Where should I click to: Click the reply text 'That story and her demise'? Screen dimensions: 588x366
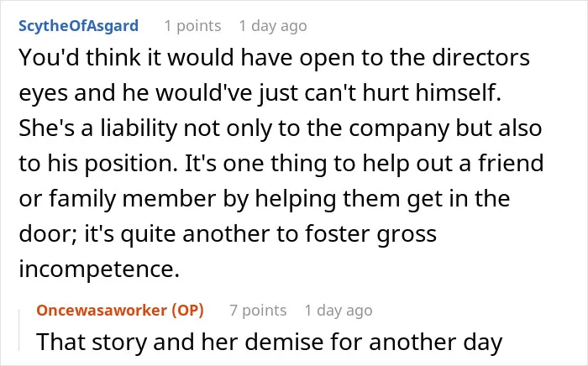tap(270, 342)
